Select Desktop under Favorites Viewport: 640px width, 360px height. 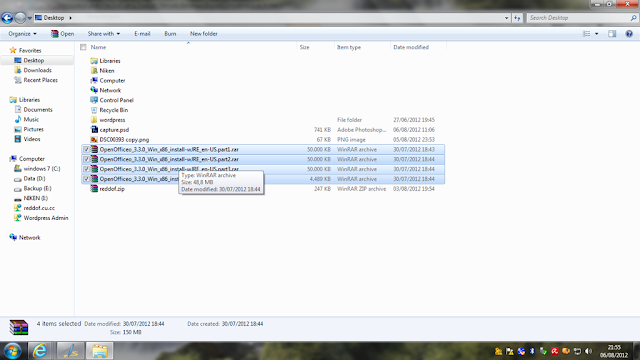tap(33, 60)
